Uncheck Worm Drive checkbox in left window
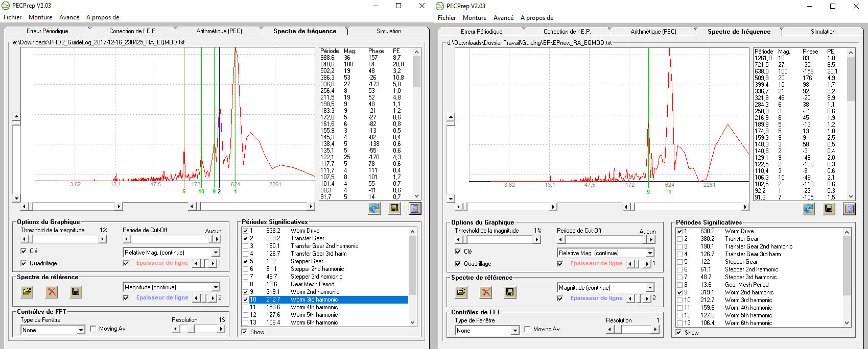This screenshot has width=868, height=349. 245,231
